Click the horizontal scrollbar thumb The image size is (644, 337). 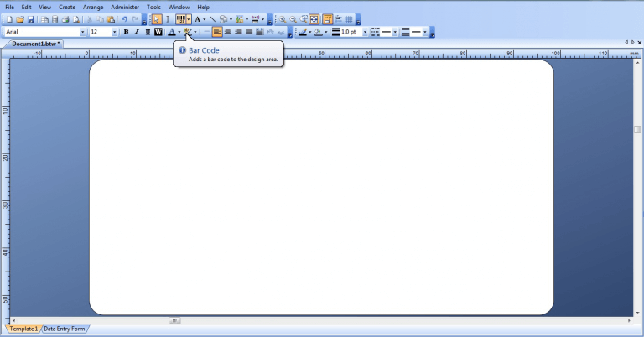(174, 320)
